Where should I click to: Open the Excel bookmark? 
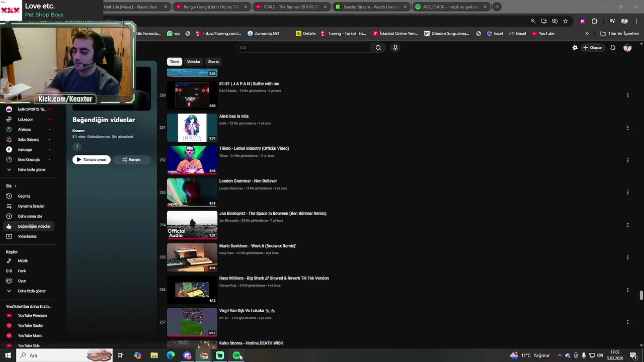pyautogui.click(x=495, y=34)
